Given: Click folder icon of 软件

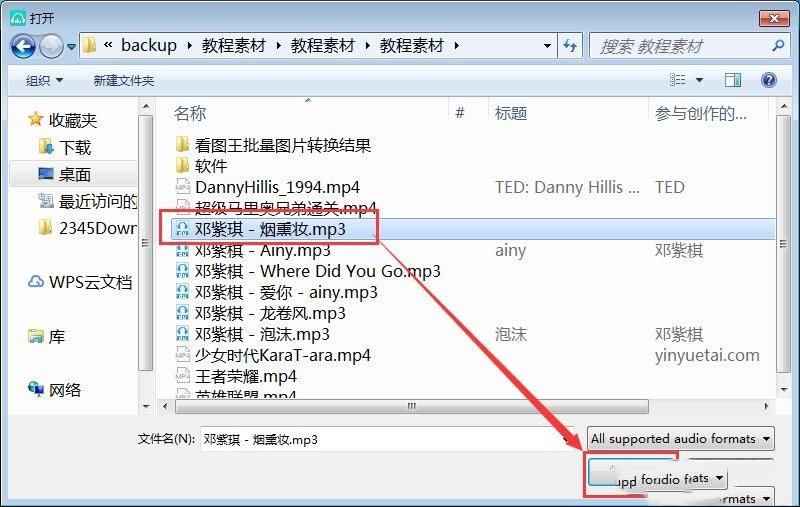Looking at the screenshot, I should point(183,165).
